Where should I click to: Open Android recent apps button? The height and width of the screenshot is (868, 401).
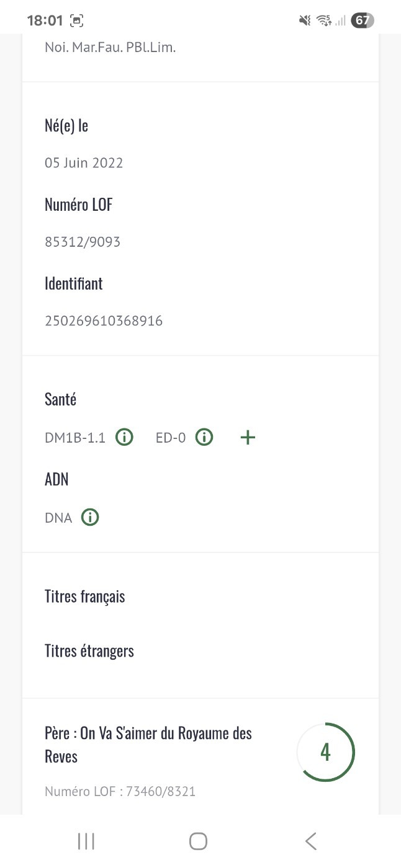coord(86,841)
